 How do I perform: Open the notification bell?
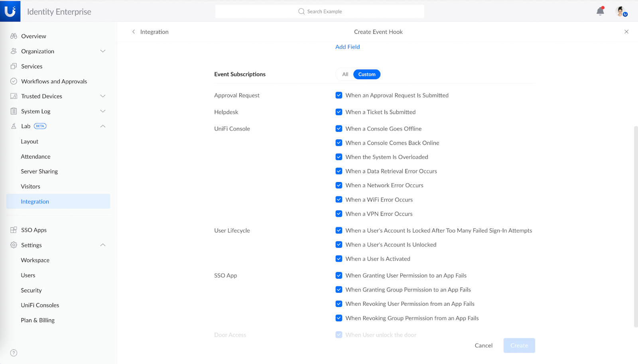[x=600, y=11]
